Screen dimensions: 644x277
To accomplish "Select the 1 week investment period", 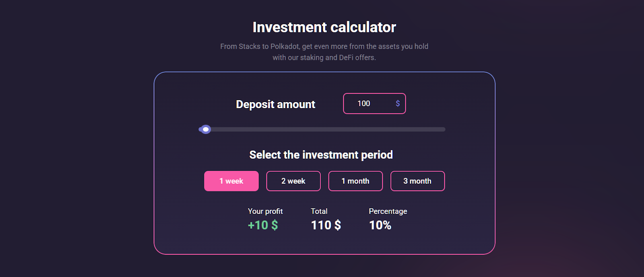I will coord(231,181).
